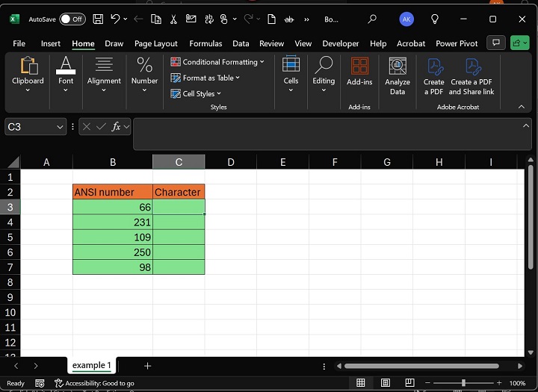Click the add new sheet plus button
This screenshot has width=538, height=392.
(x=147, y=366)
